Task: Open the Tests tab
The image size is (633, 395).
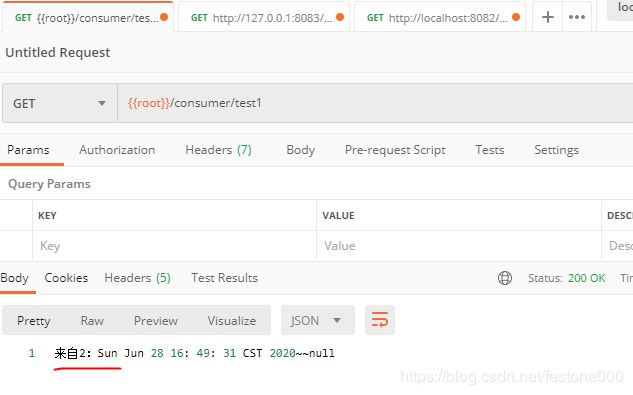Action: pyautogui.click(x=490, y=150)
